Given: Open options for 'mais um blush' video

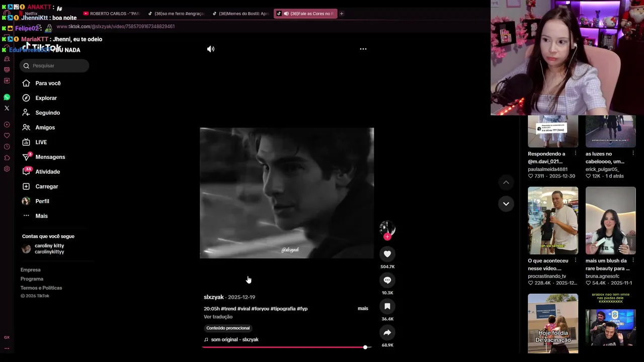Looking at the screenshot, I should coord(633,261).
